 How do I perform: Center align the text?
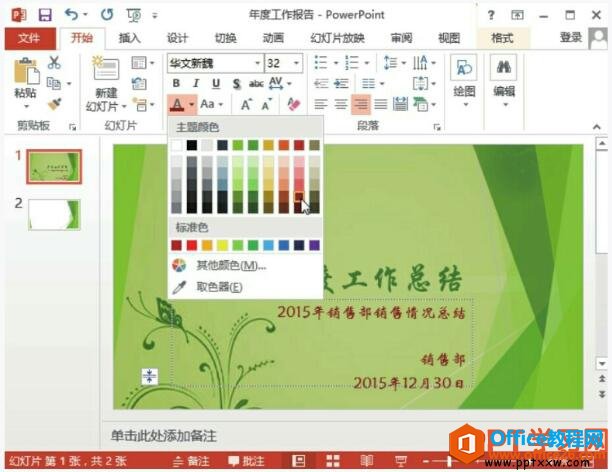pyautogui.click(x=341, y=104)
